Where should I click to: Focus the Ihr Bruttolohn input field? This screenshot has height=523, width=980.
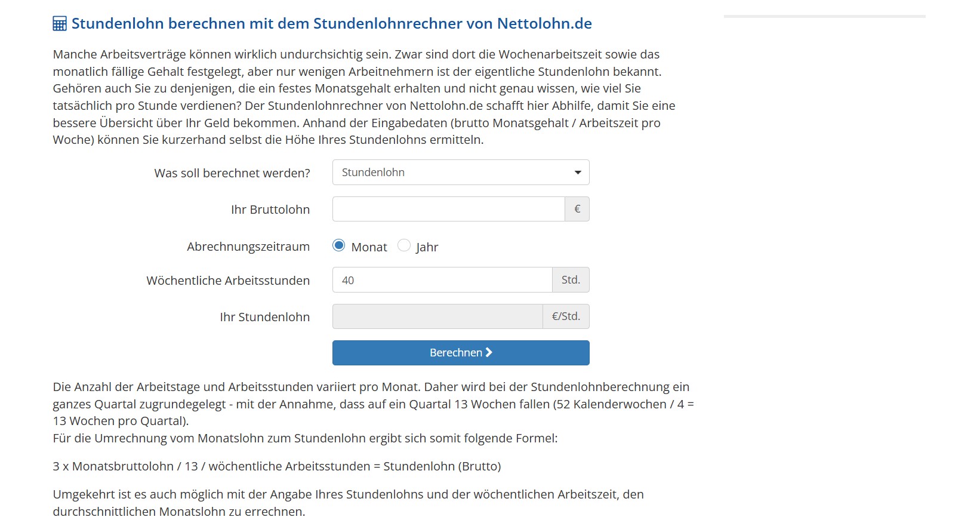[x=449, y=209]
